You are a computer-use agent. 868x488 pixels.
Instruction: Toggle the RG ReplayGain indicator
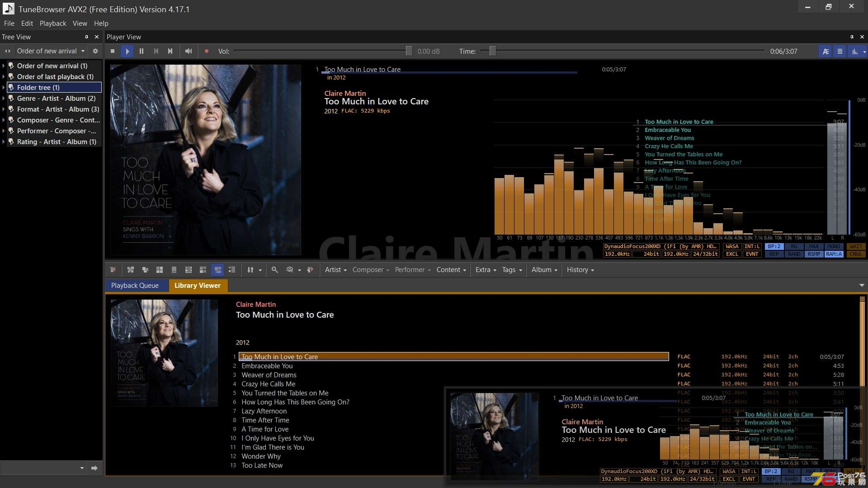[x=794, y=246]
